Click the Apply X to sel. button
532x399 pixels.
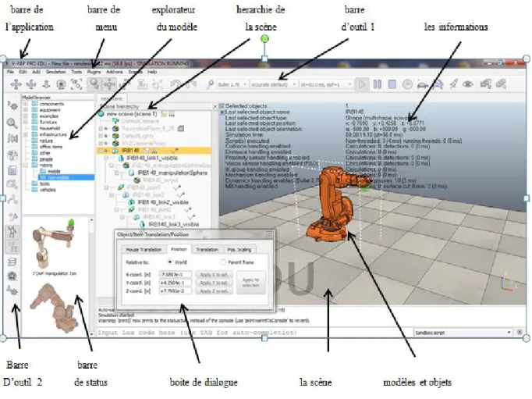214,274
